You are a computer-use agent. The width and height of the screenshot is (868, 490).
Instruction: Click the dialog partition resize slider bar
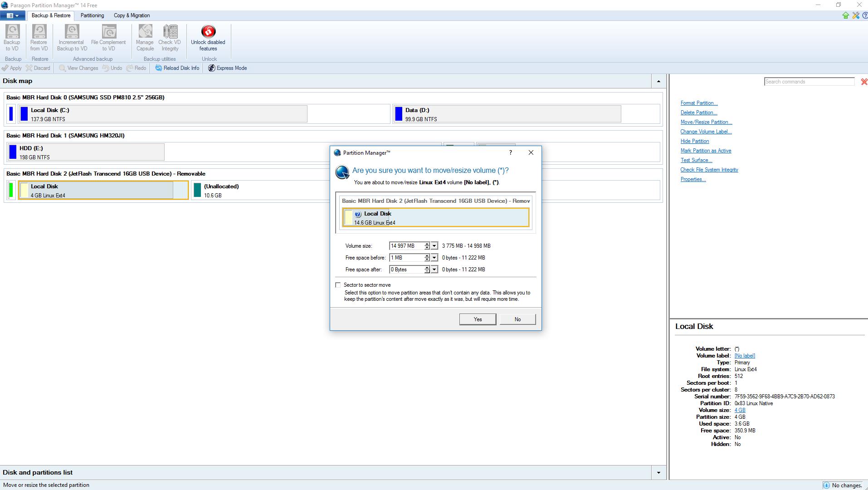pyautogui.click(x=436, y=218)
